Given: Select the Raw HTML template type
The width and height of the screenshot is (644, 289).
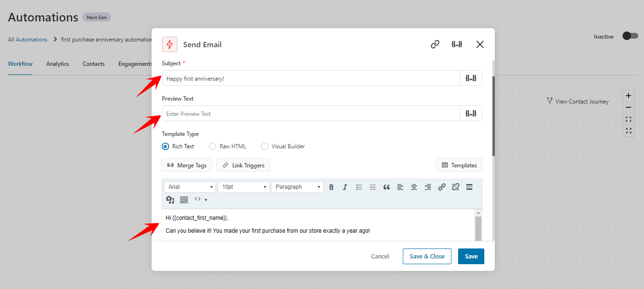Looking at the screenshot, I should coord(212,146).
